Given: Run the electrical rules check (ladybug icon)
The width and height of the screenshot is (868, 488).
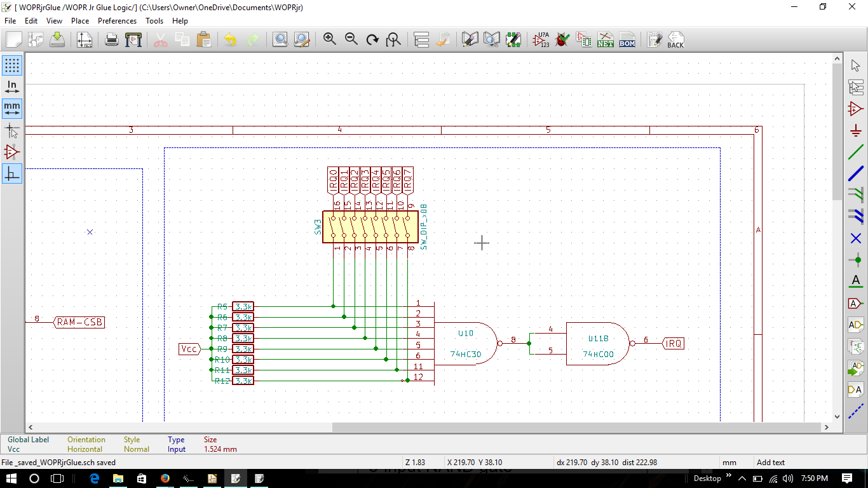Looking at the screenshot, I should (562, 39).
